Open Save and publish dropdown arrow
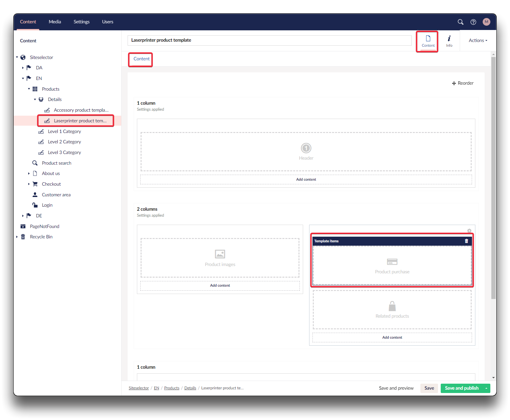Screen dimensions: 510x420 [486, 388]
